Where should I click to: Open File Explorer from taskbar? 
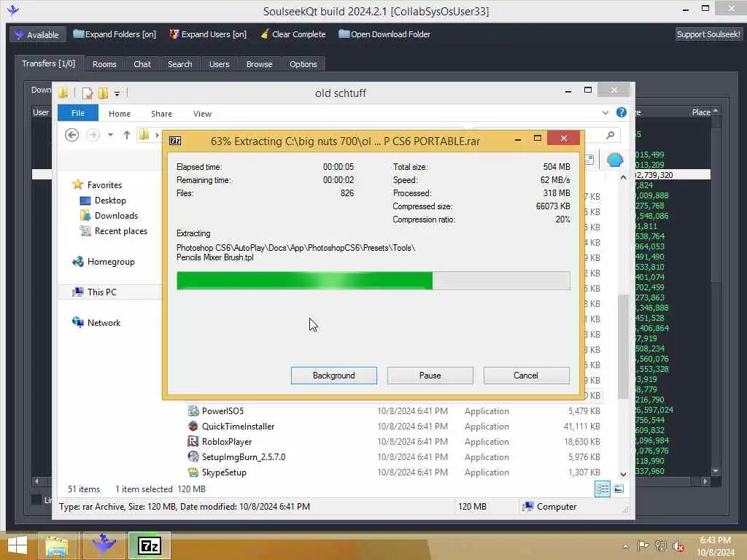pos(57,545)
